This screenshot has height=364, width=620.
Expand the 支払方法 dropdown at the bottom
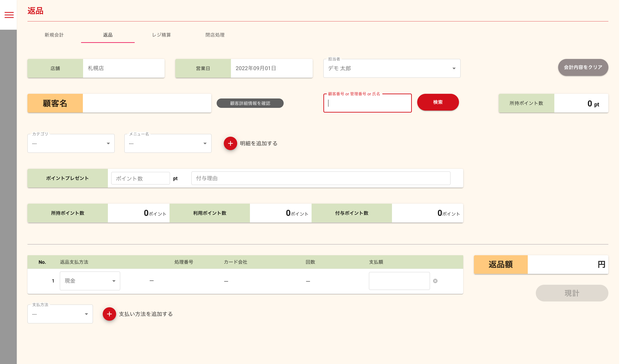(x=60, y=314)
